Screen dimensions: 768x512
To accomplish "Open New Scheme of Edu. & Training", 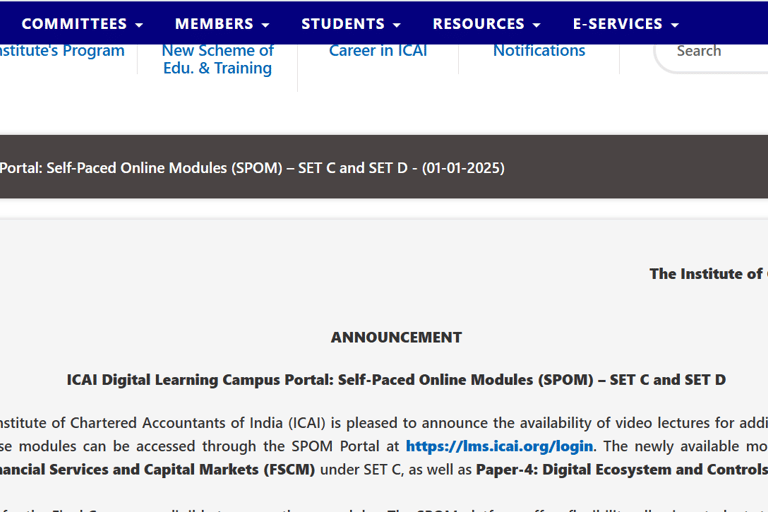I will click(x=217, y=59).
